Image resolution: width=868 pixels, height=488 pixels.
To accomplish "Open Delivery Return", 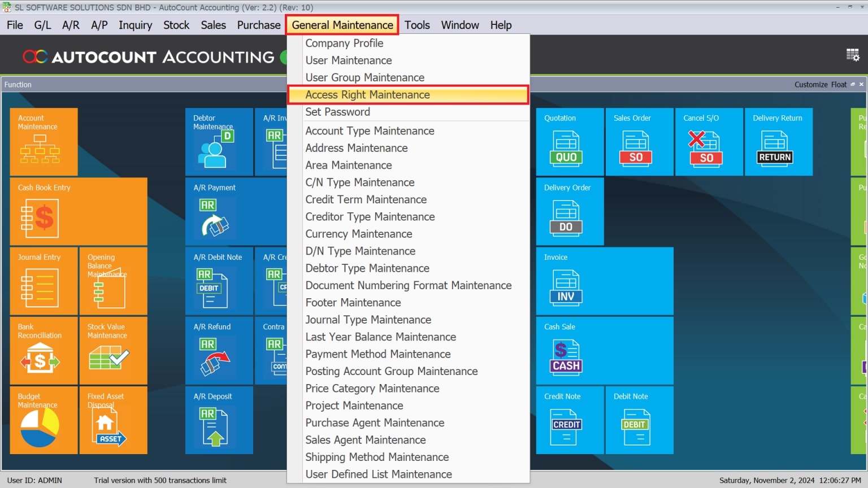I will [778, 141].
